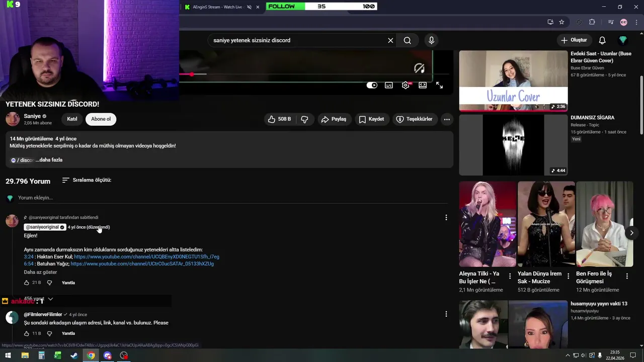Image resolution: width=644 pixels, height=362 pixels.
Task: Open File Explorer from taskbar
Action: tap(25, 355)
